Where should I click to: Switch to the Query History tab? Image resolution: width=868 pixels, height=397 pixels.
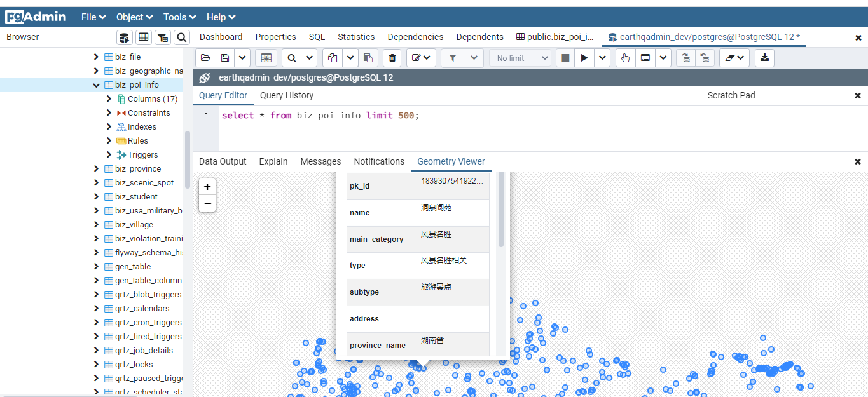286,95
